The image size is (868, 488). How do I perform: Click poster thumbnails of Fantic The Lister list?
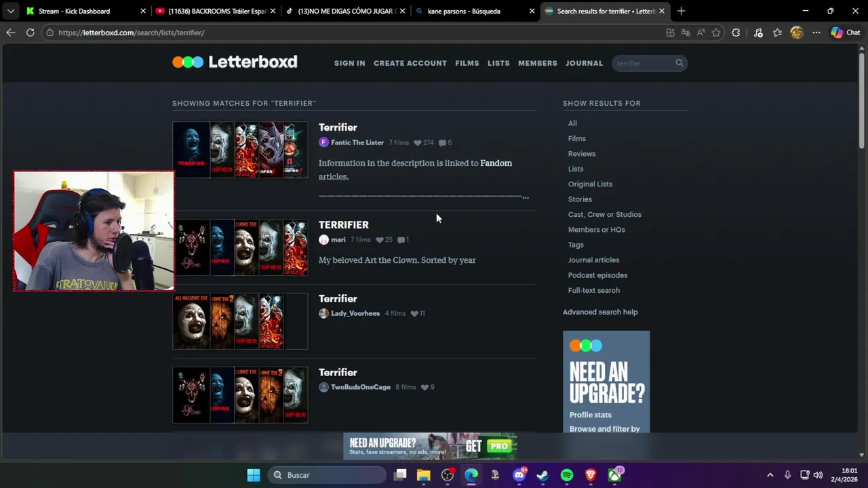pyautogui.click(x=240, y=150)
